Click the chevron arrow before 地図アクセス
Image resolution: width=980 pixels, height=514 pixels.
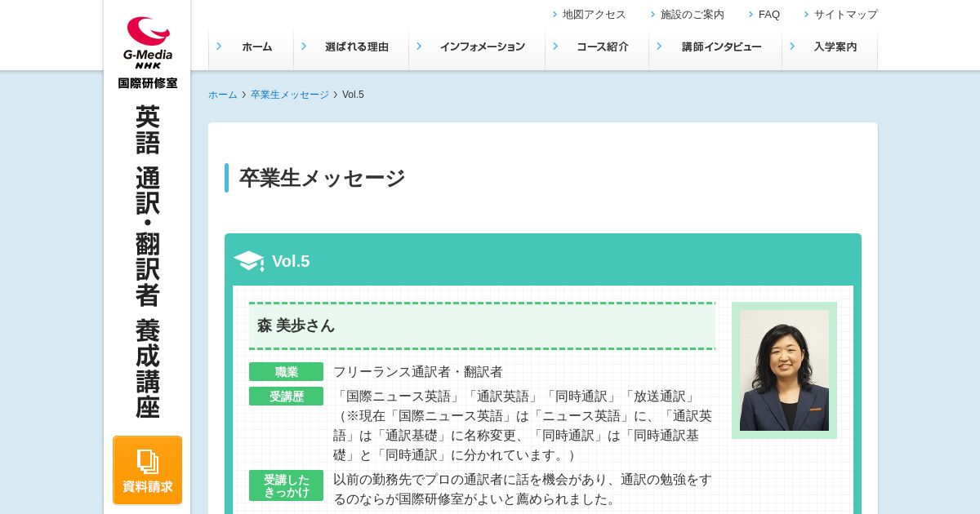tap(555, 14)
